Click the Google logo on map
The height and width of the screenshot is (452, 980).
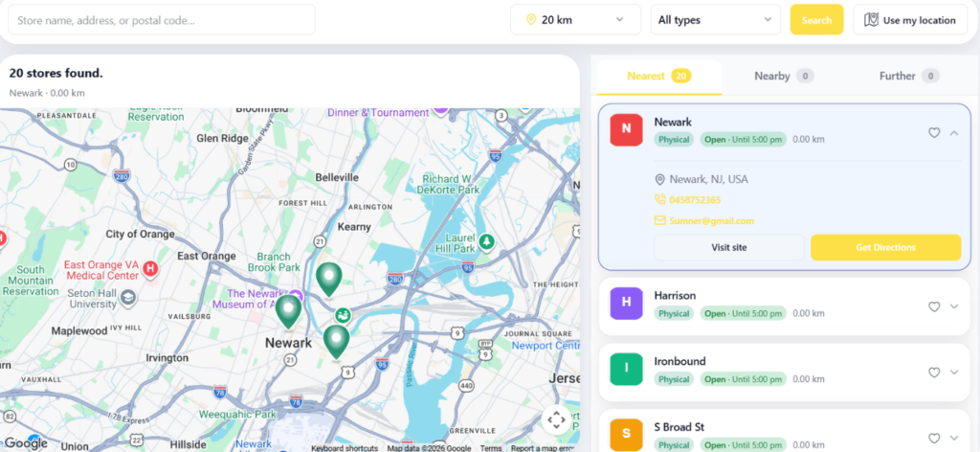pyautogui.click(x=25, y=442)
